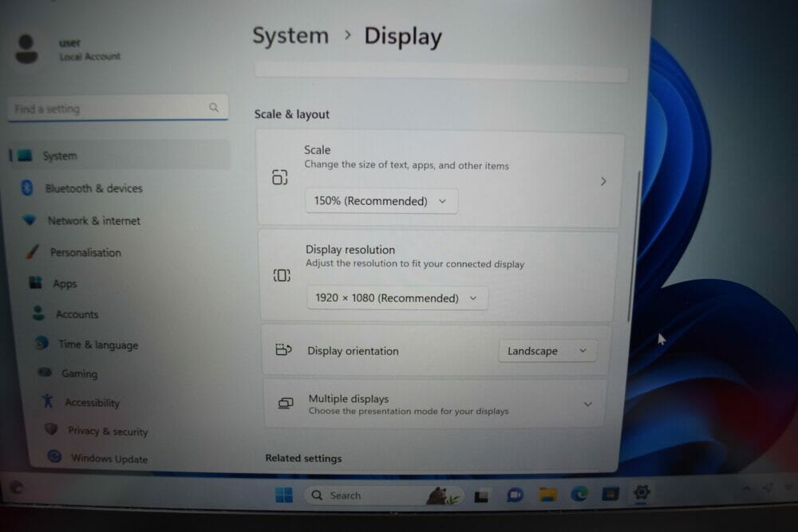Open the Windows Start menu
This screenshot has height=532, width=798.
coord(283,495)
